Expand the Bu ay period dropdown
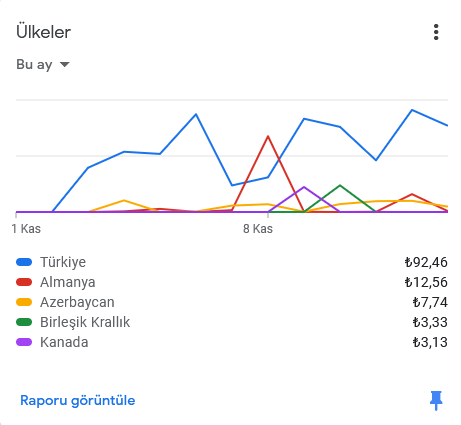This screenshot has width=461, height=425. [43, 64]
